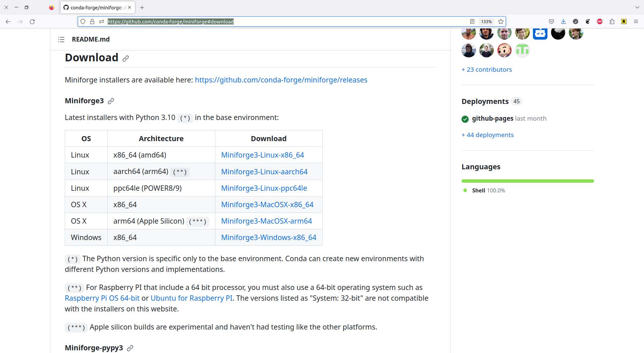Click the green Shell language bar
Viewport: 644px width, 353px height.
tap(528, 181)
